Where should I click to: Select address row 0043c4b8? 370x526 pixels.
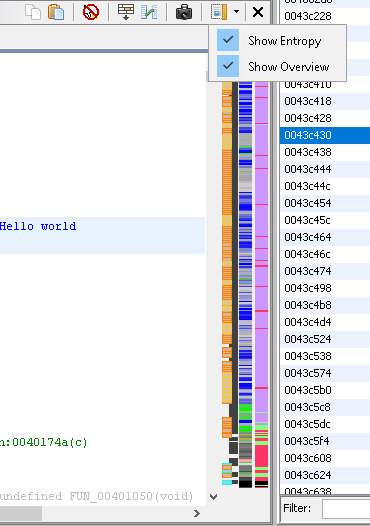click(325, 305)
